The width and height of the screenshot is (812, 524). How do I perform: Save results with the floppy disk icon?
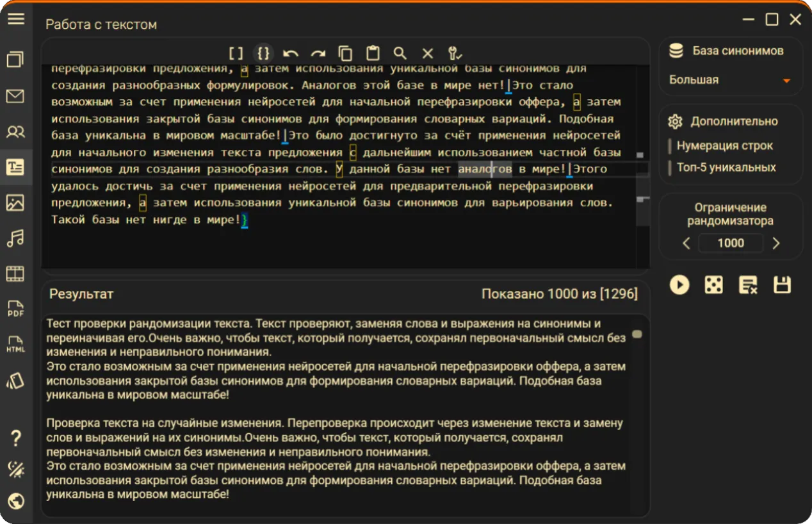click(x=782, y=284)
